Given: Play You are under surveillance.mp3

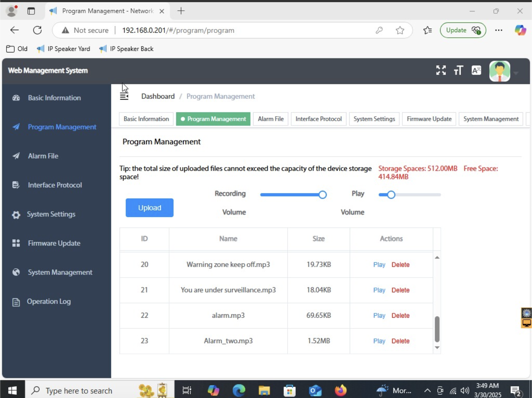Looking at the screenshot, I should pos(379,290).
